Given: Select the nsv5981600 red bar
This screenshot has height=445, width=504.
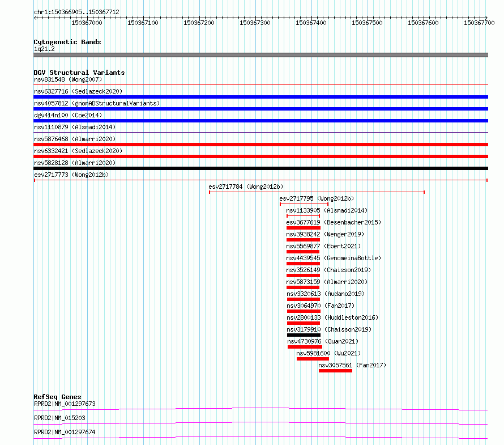Looking at the screenshot, I should point(313,359).
